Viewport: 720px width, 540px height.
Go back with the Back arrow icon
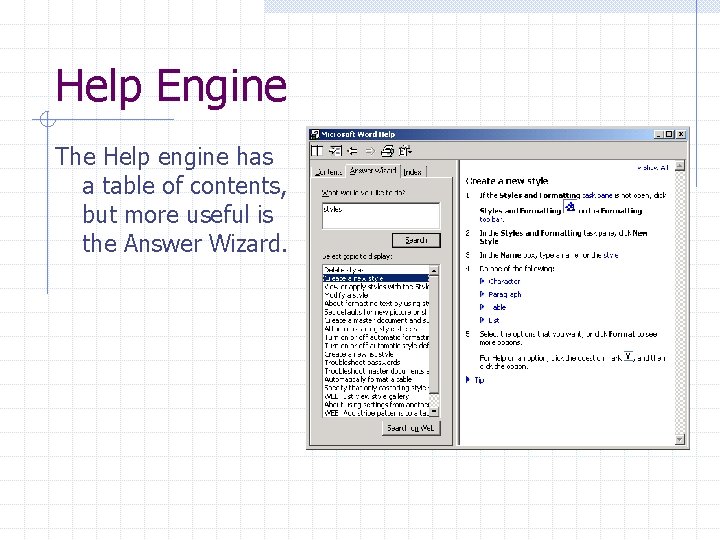pyautogui.click(x=353, y=151)
